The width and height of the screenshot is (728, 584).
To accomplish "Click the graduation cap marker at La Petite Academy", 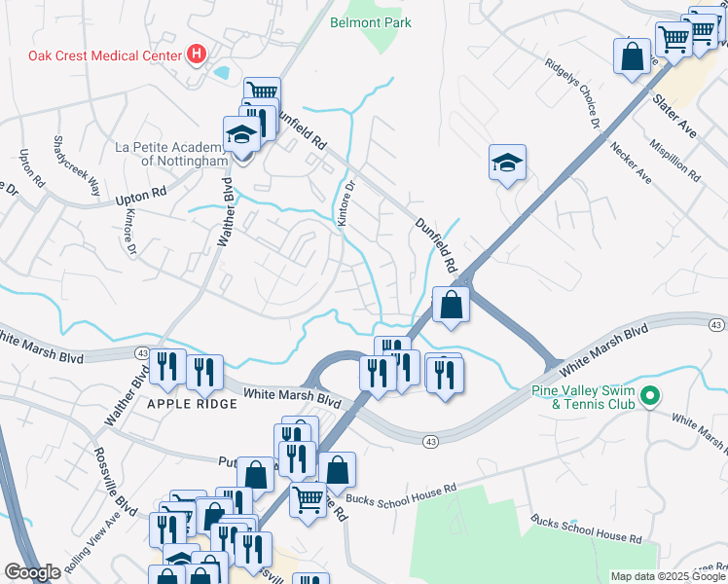I will point(241,134).
